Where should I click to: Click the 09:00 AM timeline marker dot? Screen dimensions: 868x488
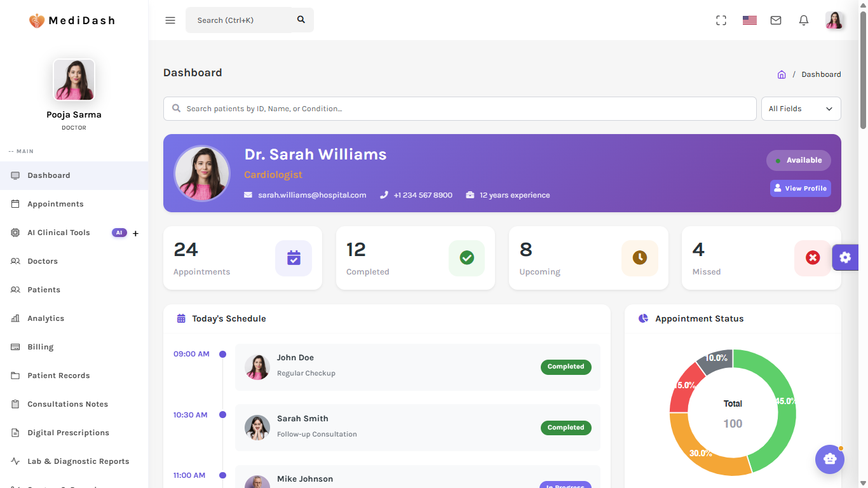point(222,354)
